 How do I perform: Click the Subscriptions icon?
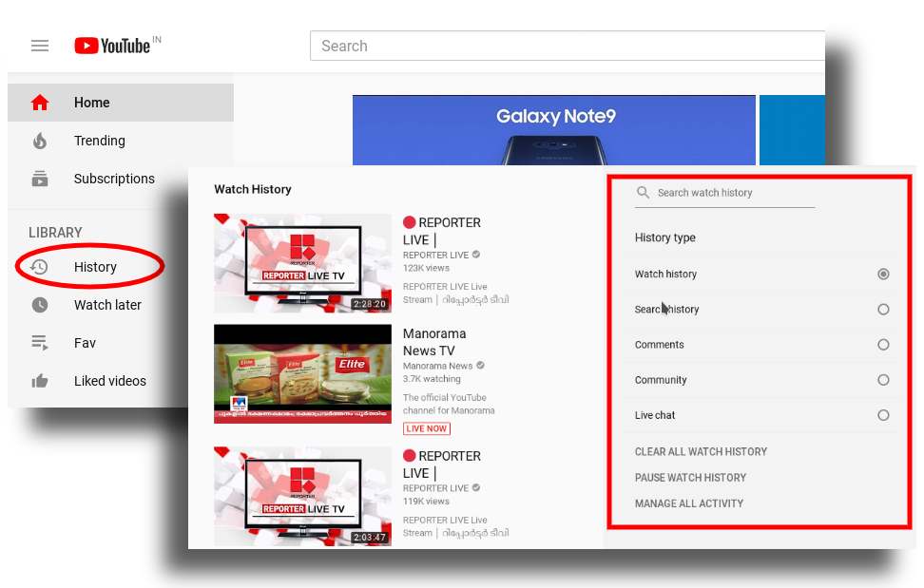click(39, 179)
